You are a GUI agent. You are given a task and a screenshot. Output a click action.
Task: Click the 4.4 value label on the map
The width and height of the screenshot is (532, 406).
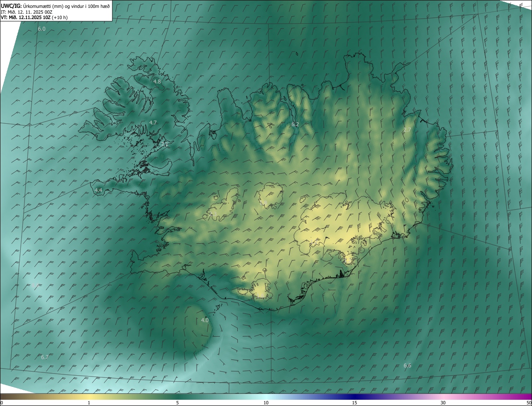point(99,190)
